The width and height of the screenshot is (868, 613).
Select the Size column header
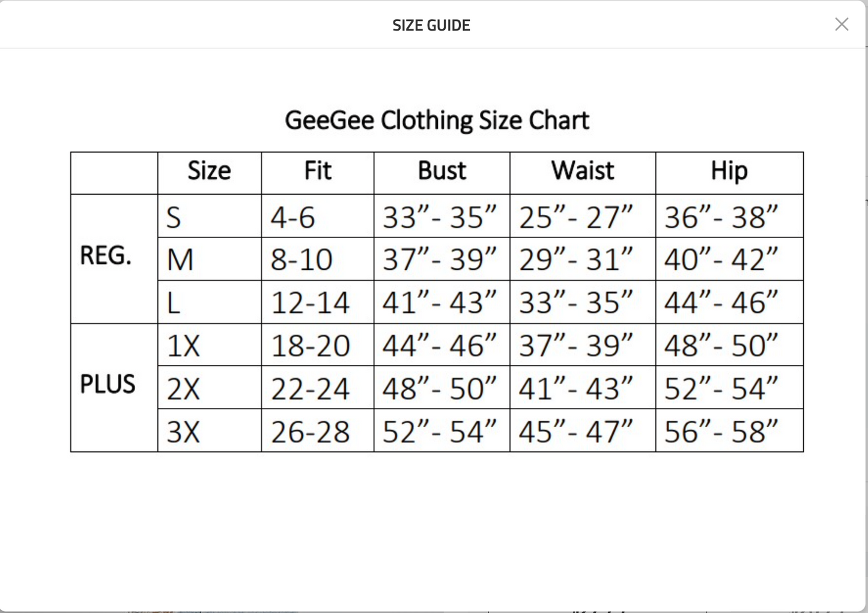[209, 171]
